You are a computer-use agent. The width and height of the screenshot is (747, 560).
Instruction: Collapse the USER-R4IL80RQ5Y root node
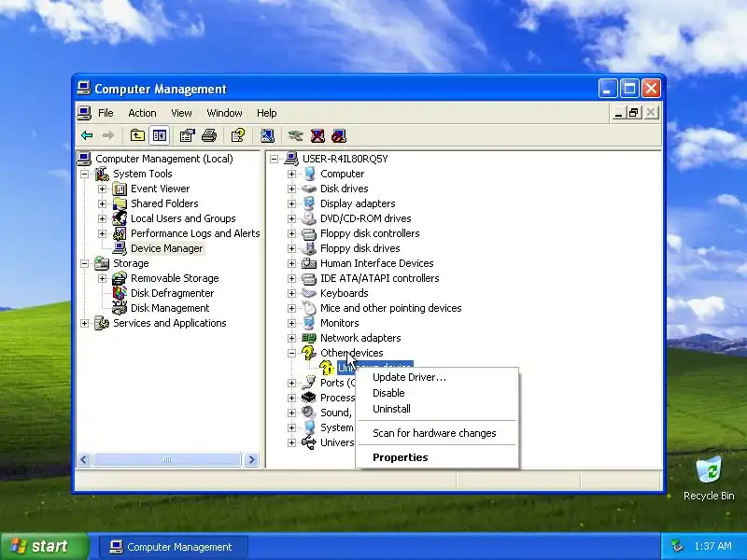coord(274,159)
